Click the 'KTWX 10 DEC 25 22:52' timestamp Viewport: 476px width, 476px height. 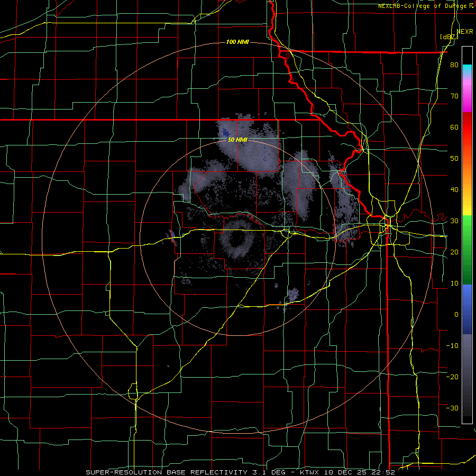(x=347, y=472)
